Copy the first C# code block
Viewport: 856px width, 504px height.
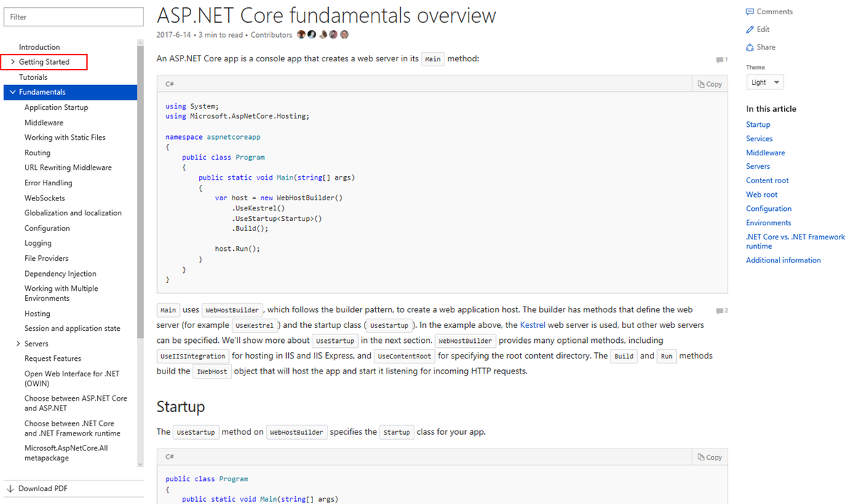click(710, 84)
